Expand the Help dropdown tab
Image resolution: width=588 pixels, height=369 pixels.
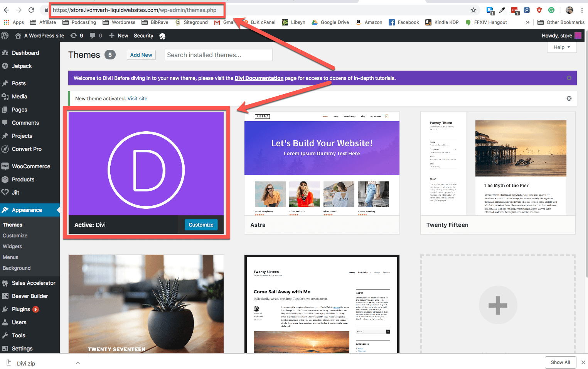click(x=562, y=47)
